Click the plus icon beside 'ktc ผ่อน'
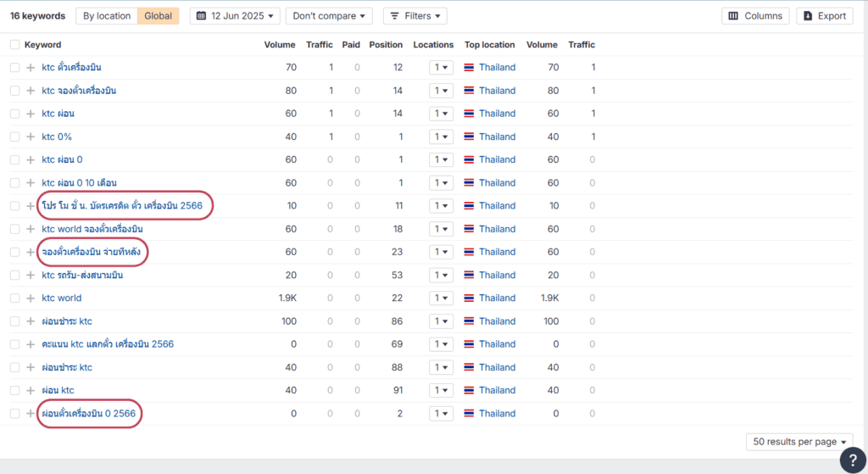868x474 pixels. (31, 114)
